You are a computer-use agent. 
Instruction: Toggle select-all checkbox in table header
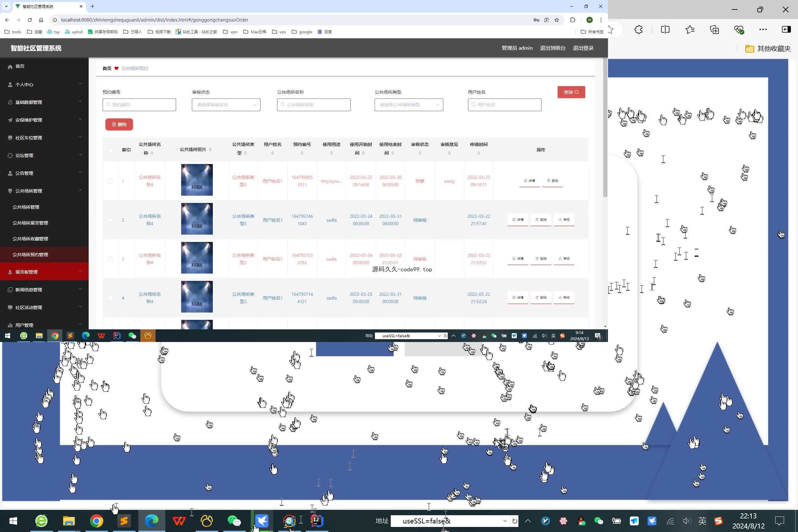coord(111,150)
